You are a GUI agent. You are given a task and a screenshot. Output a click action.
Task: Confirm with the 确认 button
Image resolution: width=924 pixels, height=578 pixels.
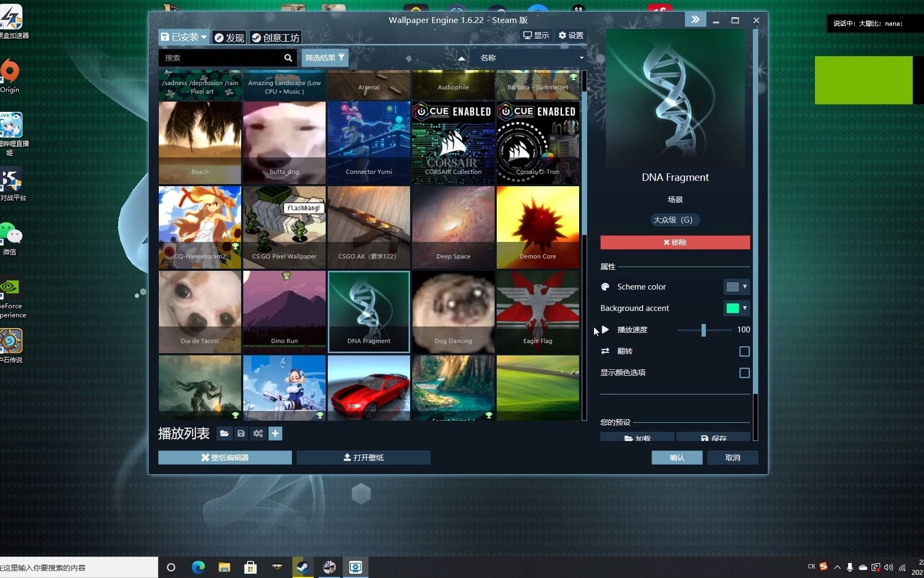click(x=677, y=458)
